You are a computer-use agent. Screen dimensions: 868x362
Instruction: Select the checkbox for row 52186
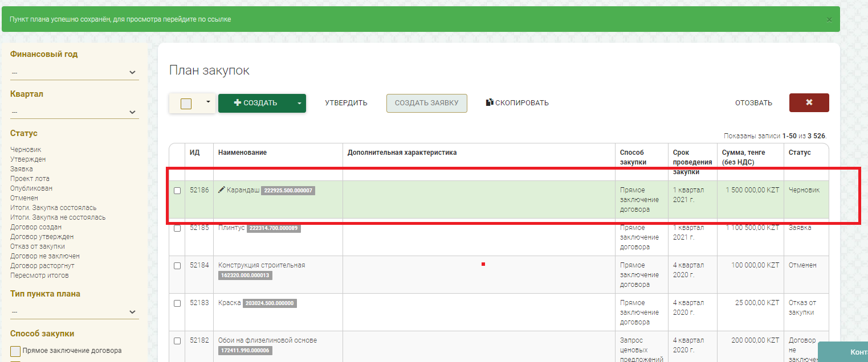click(177, 191)
